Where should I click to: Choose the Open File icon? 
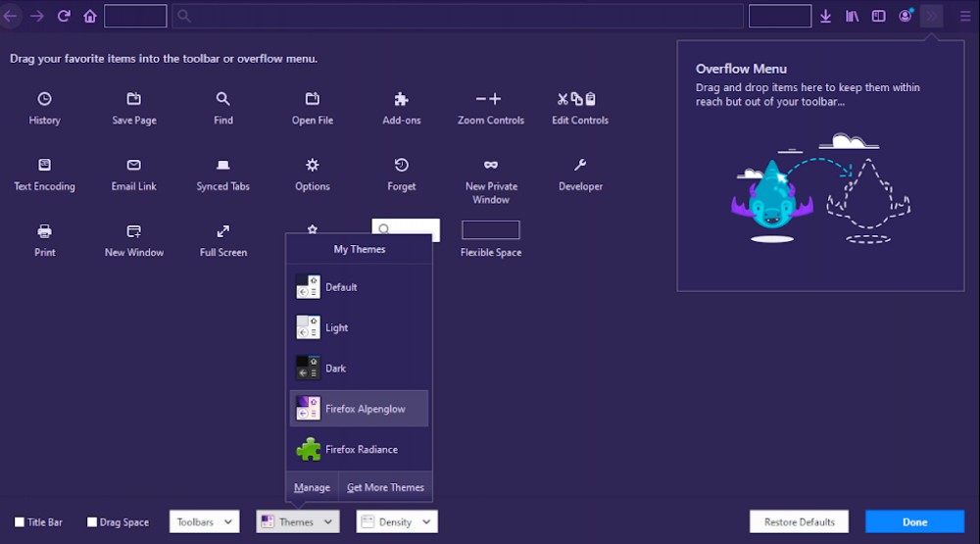coord(313,99)
